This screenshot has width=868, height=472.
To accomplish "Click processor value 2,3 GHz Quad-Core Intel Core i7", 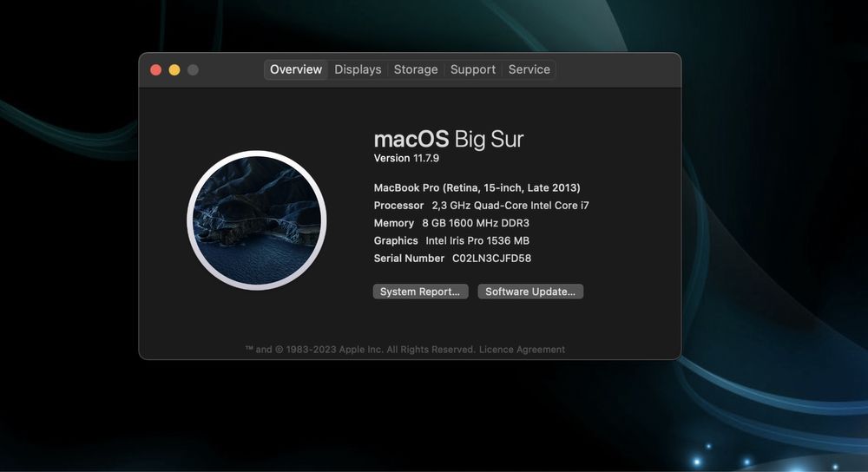I will click(x=510, y=206).
